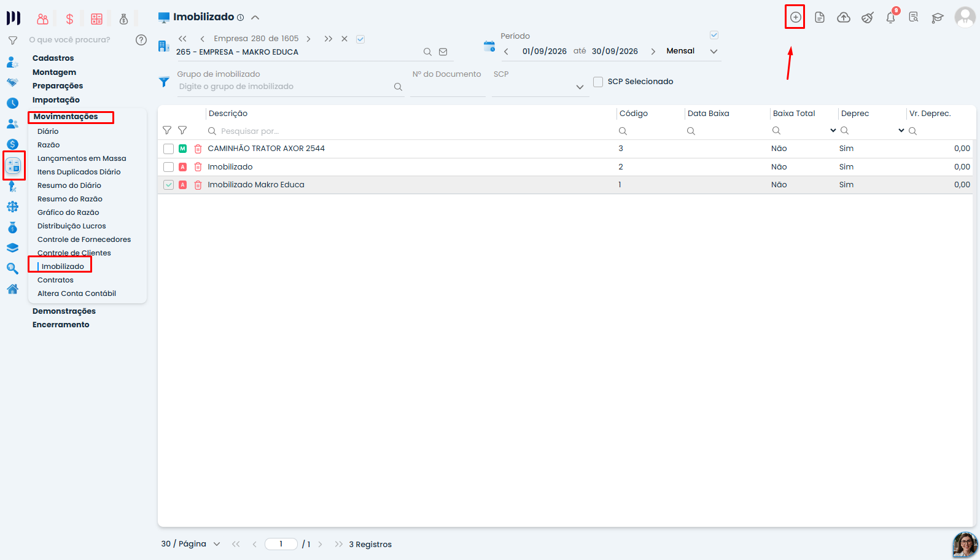The width and height of the screenshot is (980, 560).
Task: Click the add new record plus icon
Action: click(795, 17)
